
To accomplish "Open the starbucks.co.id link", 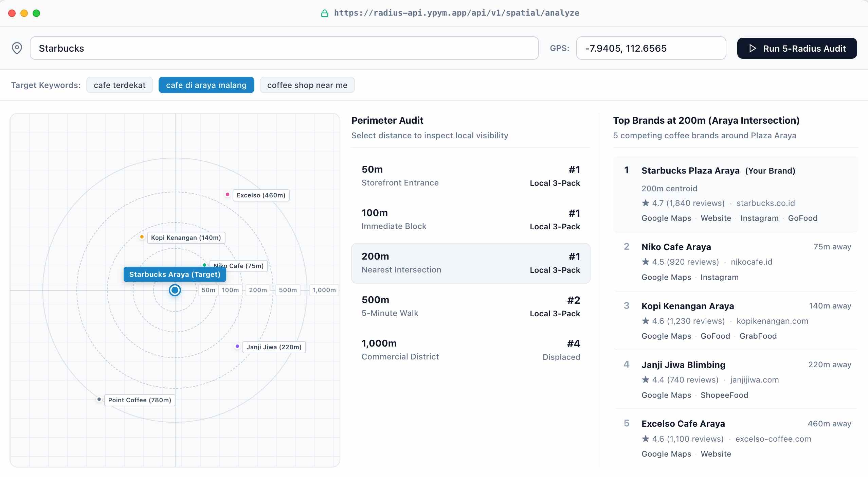I will pyautogui.click(x=765, y=203).
